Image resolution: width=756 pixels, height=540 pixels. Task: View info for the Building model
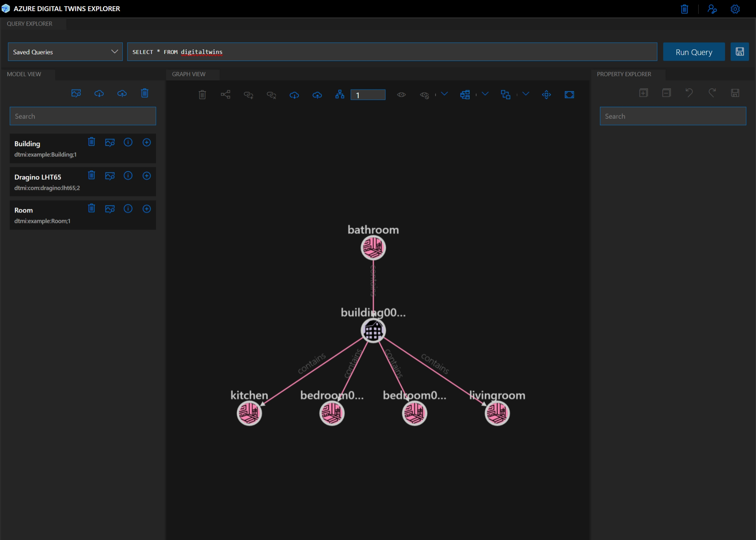128,142
